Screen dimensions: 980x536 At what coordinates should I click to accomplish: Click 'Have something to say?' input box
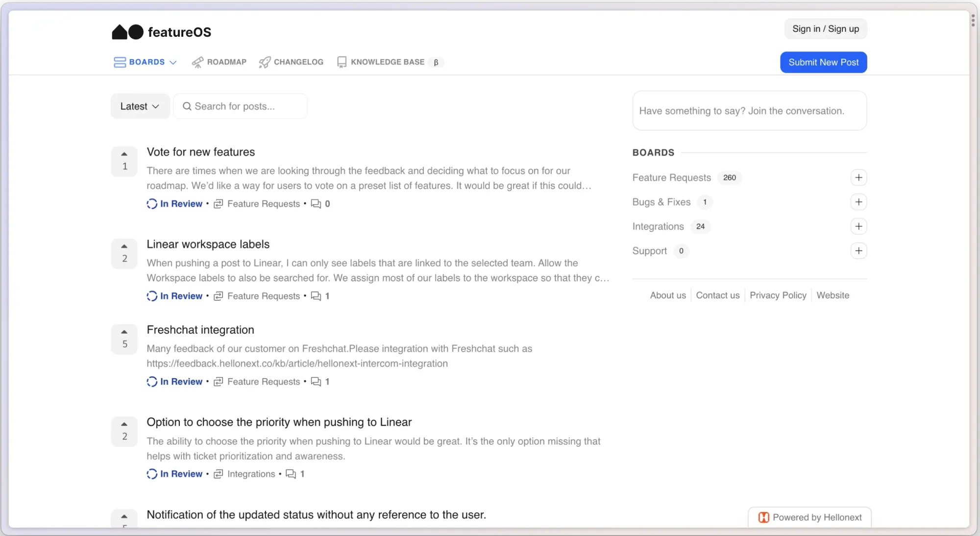(749, 111)
